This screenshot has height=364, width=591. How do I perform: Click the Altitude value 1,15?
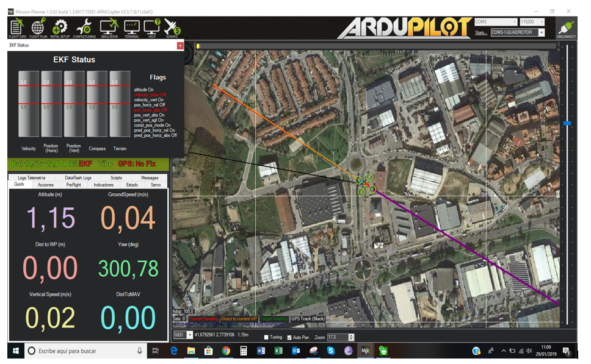click(x=51, y=218)
